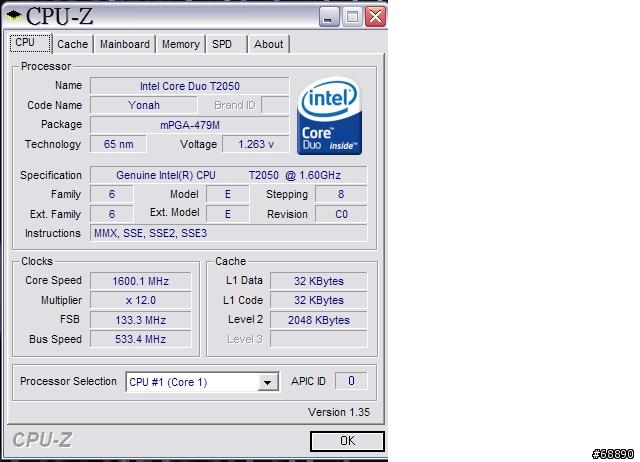Click the FSB value 133.3 MHz
The width and height of the screenshot is (640, 462).
pos(140,320)
